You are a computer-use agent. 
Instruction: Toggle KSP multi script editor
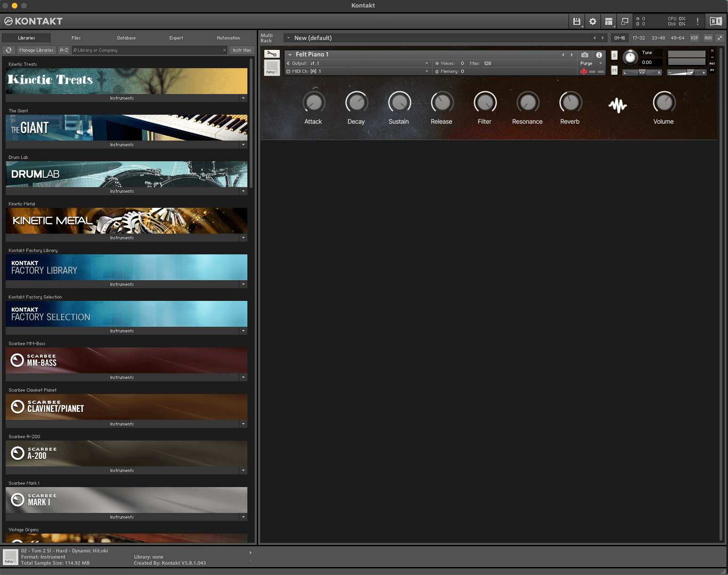pos(694,38)
